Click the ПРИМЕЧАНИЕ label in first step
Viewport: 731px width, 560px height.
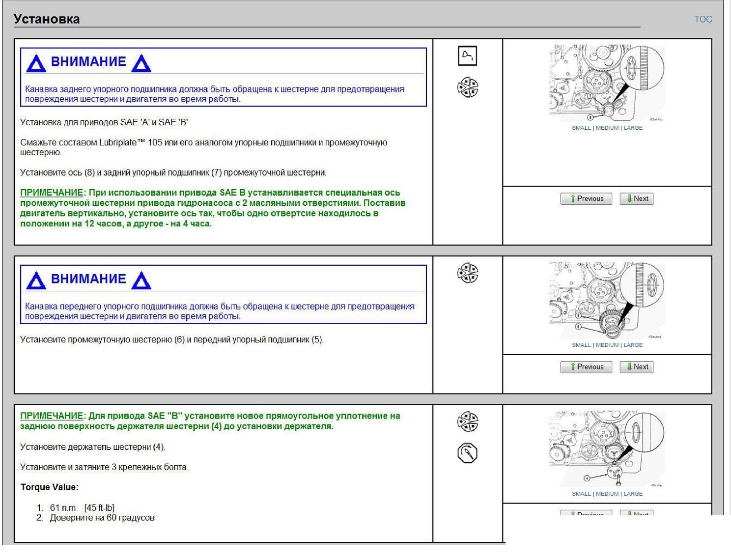52,193
